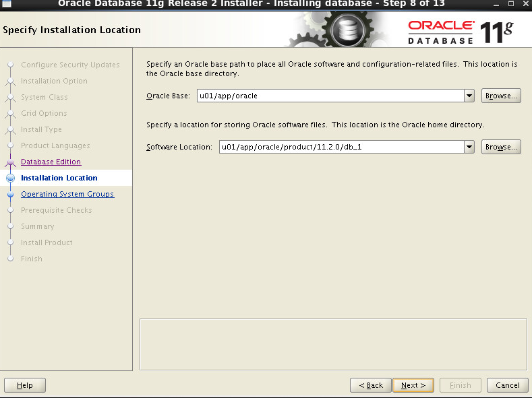Click the Install Type step
Viewport: 532px width, 398px height.
click(41, 129)
